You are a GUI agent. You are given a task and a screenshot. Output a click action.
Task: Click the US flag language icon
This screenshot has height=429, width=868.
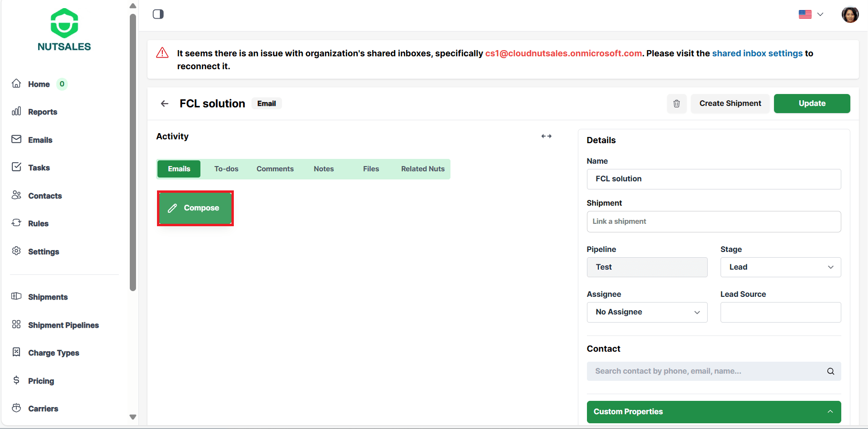point(805,14)
